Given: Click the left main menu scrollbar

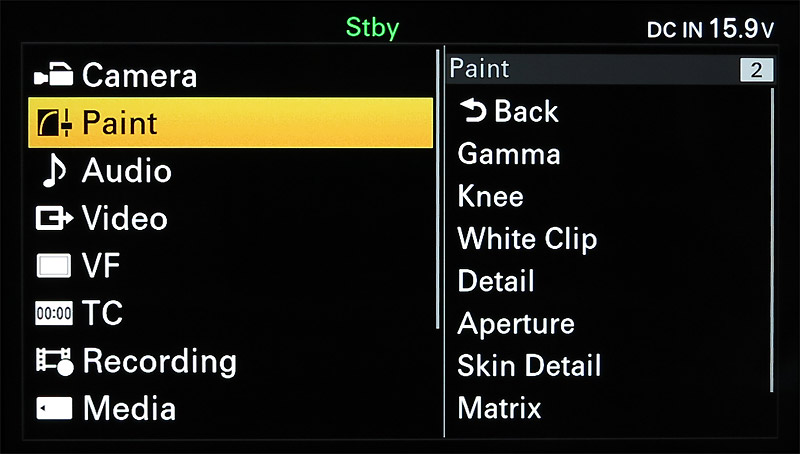Looking at the screenshot, I should 438,190.
